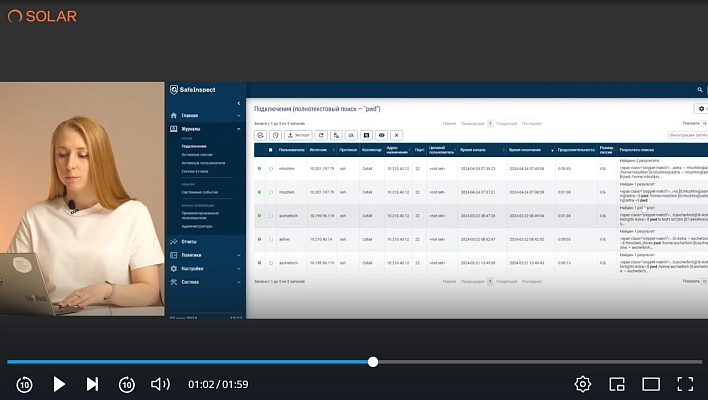
Task: Rewind video ten seconds
Action: tap(24, 384)
